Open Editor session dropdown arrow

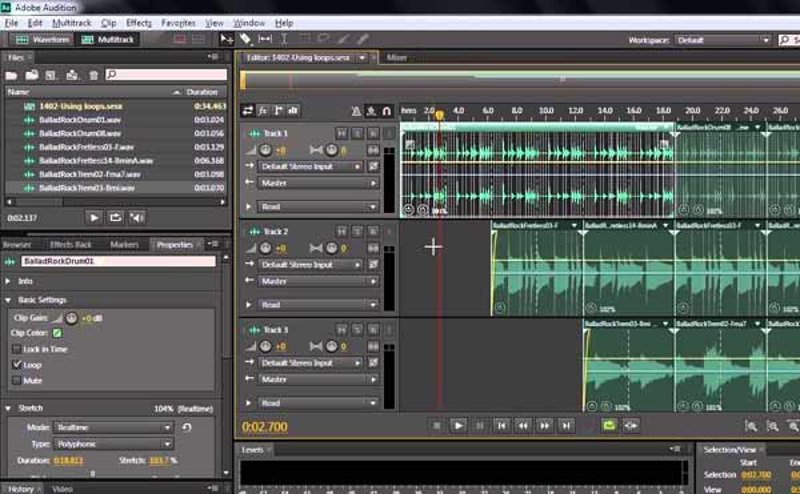click(362, 58)
